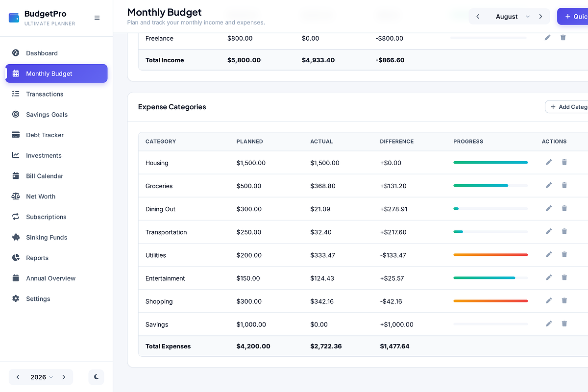Image resolution: width=588 pixels, height=392 pixels.
Task: Open Sinking Funds page
Action: [x=56, y=237]
